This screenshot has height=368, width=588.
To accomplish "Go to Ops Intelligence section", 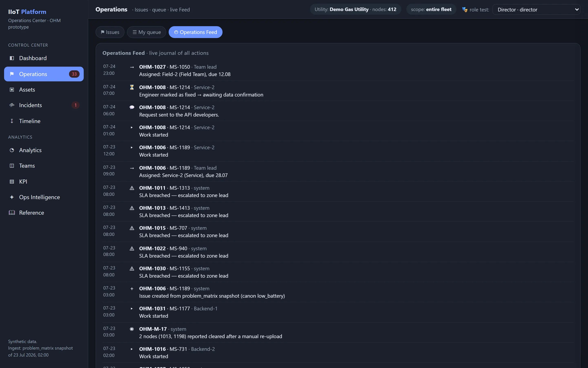I will 44,197.
